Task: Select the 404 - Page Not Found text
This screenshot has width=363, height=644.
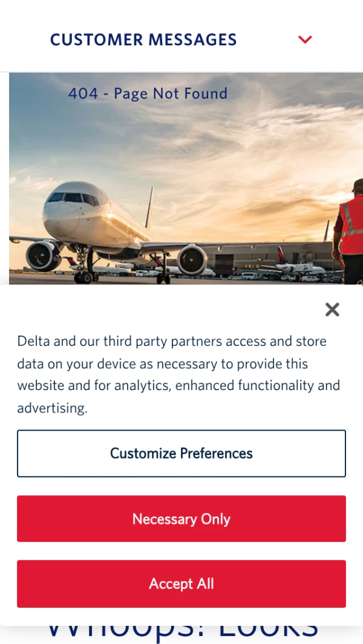Action: [148, 94]
